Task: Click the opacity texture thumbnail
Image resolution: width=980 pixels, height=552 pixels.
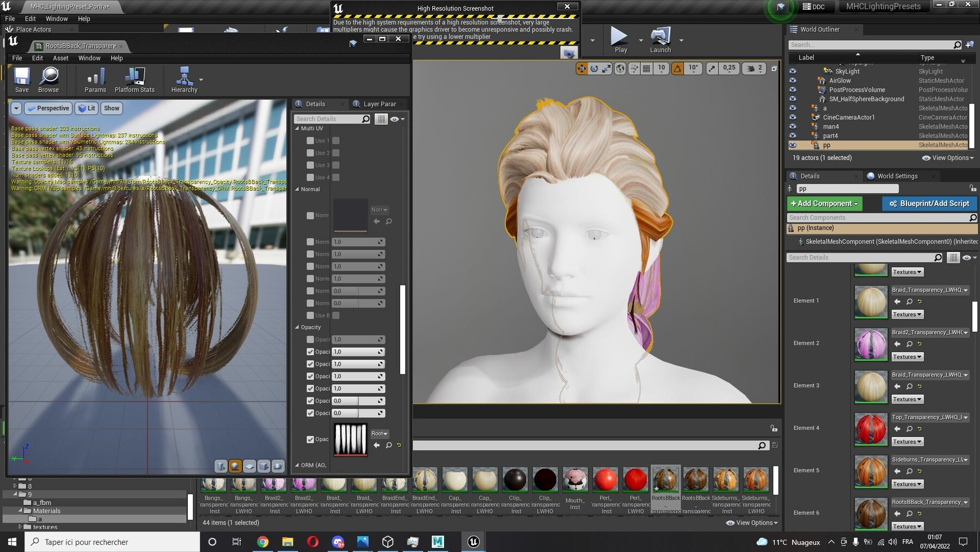Action: click(x=350, y=439)
